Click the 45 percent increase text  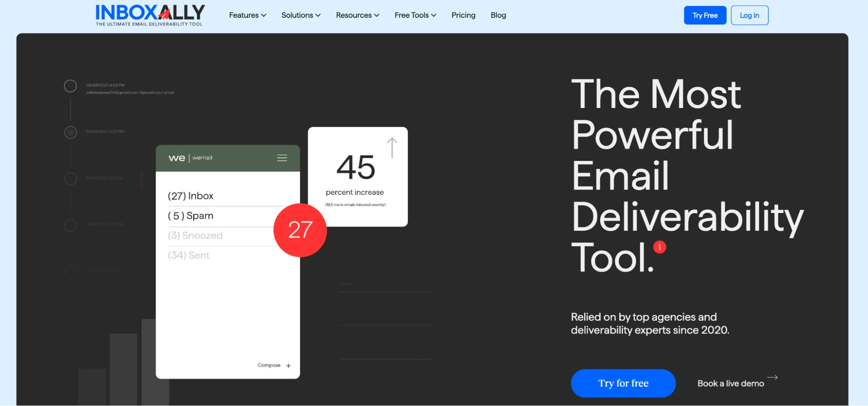click(355, 176)
